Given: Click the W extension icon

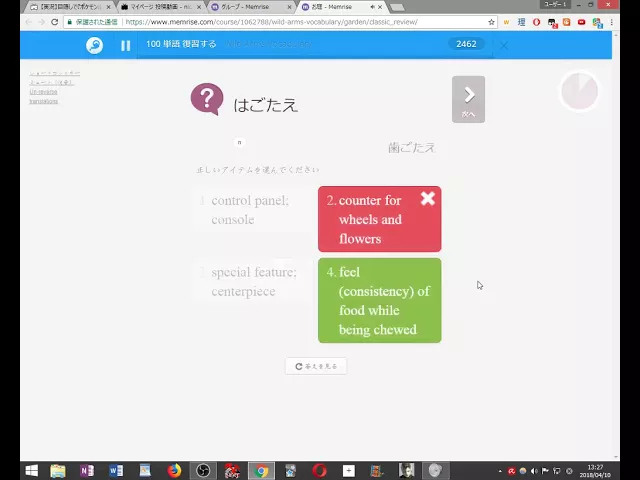Looking at the screenshot, I should pos(507,22).
